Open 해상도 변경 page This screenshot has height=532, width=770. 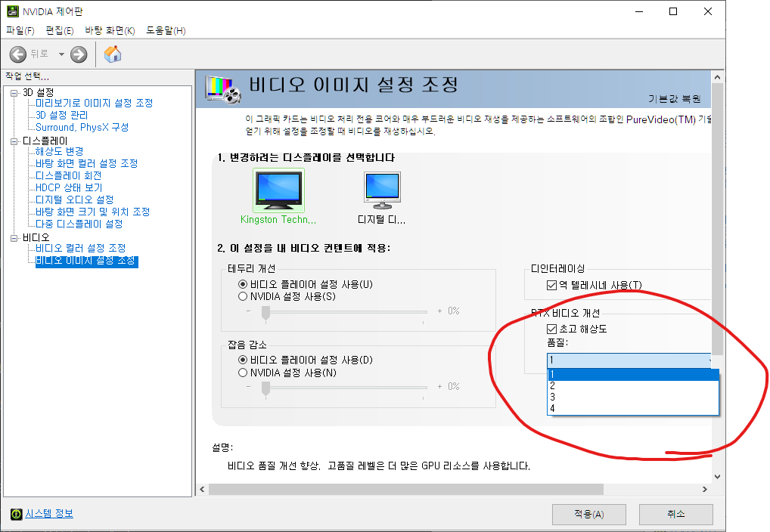(x=60, y=152)
